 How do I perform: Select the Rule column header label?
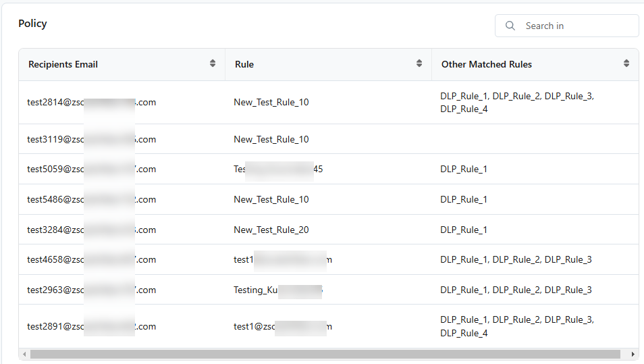pos(244,64)
